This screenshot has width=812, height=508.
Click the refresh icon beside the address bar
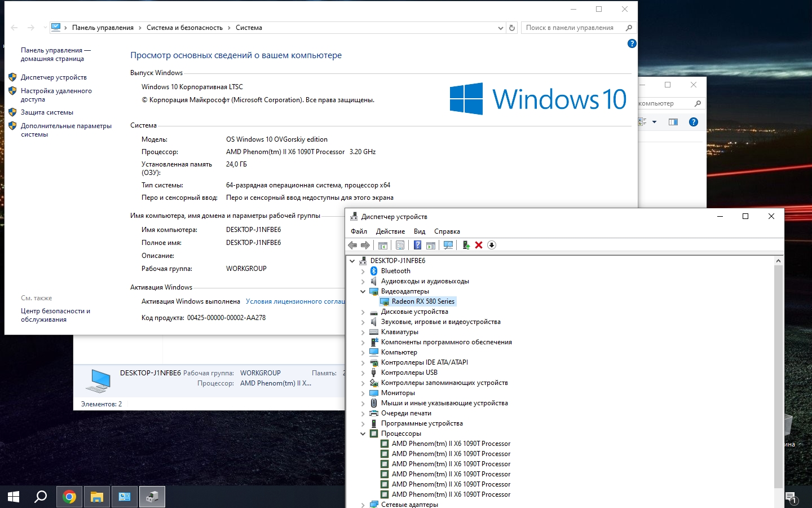[512, 28]
